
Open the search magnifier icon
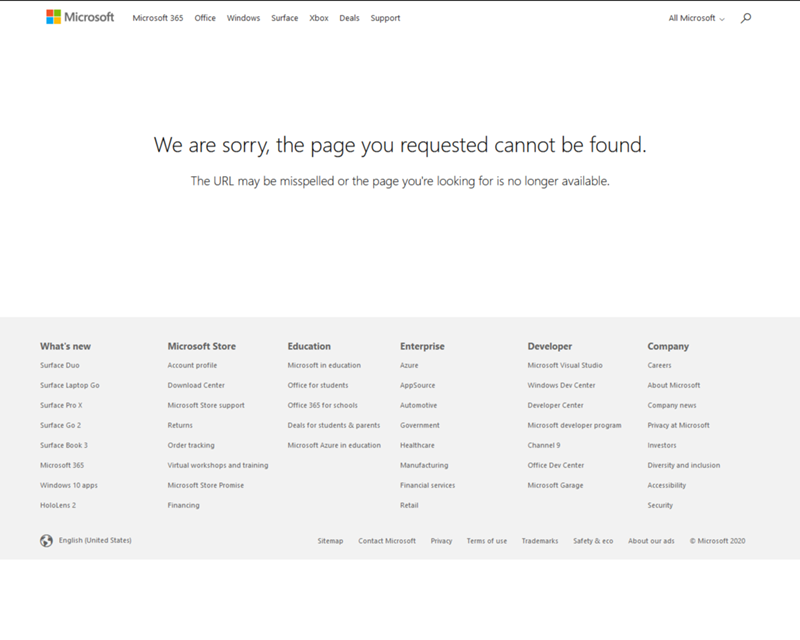coord(746,18)
